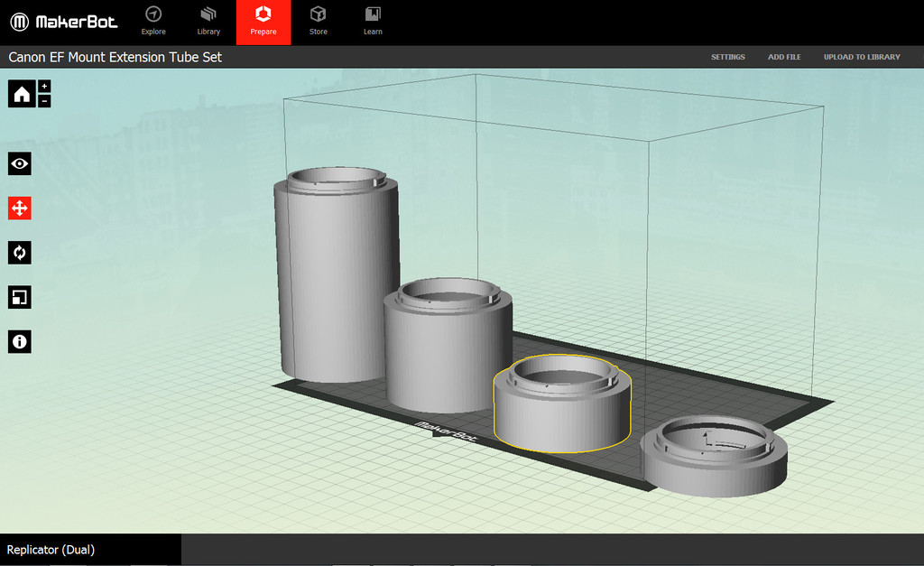The height and width of the screenshot is (566, 924).
Task: Open the Learn tab
Action: click(x=373, y=22)
